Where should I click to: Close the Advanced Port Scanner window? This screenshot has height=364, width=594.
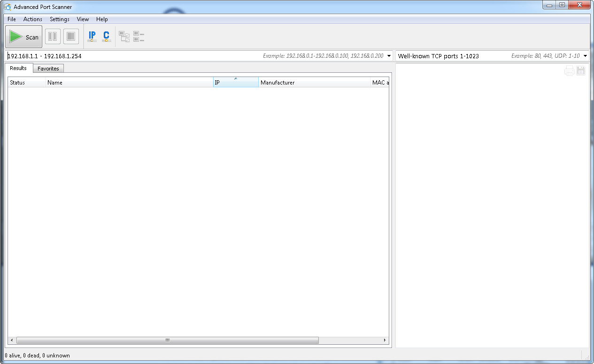(x=579, y=5)
